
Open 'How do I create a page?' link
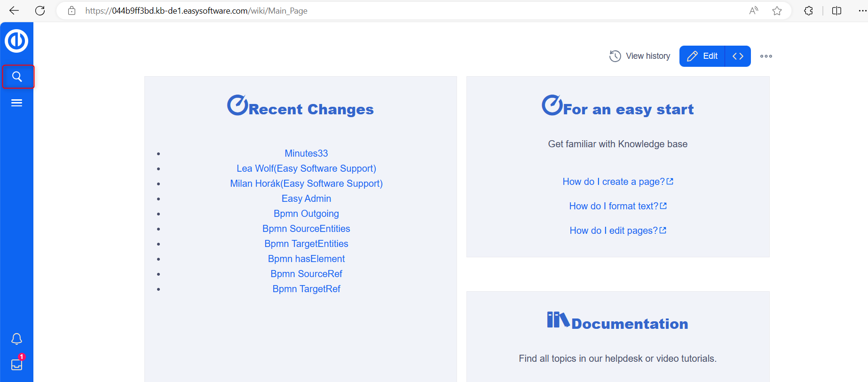613,182
